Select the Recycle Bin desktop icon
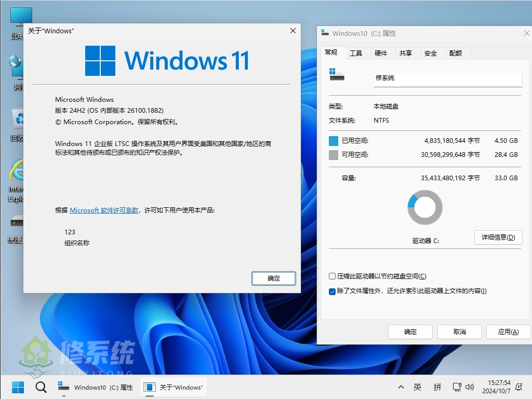The image size is (532, 399). pos(17,125)
